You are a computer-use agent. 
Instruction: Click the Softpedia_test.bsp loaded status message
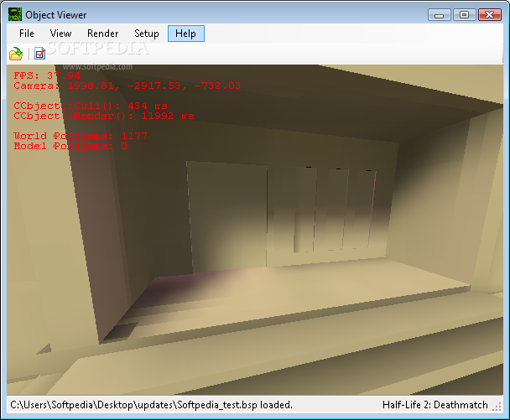152,405
